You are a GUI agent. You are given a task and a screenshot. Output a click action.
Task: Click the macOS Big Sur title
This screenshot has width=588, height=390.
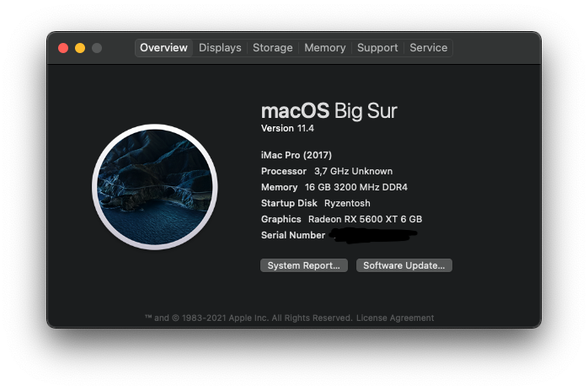[x=329, y=111]
